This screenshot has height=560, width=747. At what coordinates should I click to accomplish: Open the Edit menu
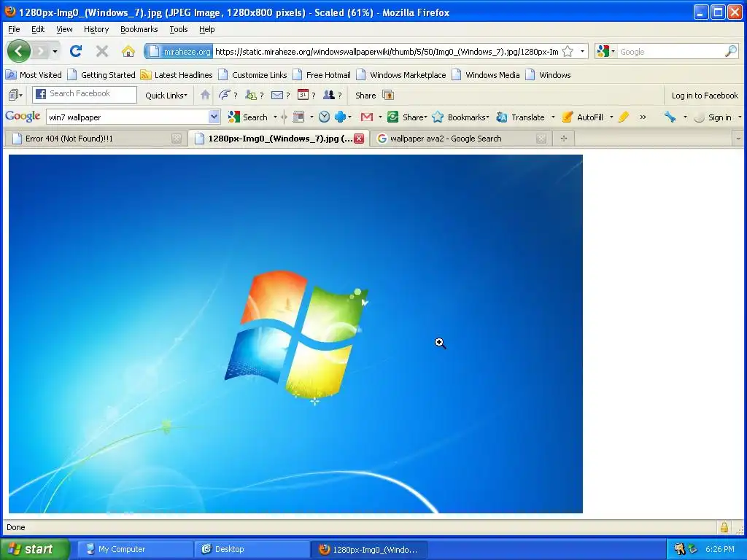[38, 29]
